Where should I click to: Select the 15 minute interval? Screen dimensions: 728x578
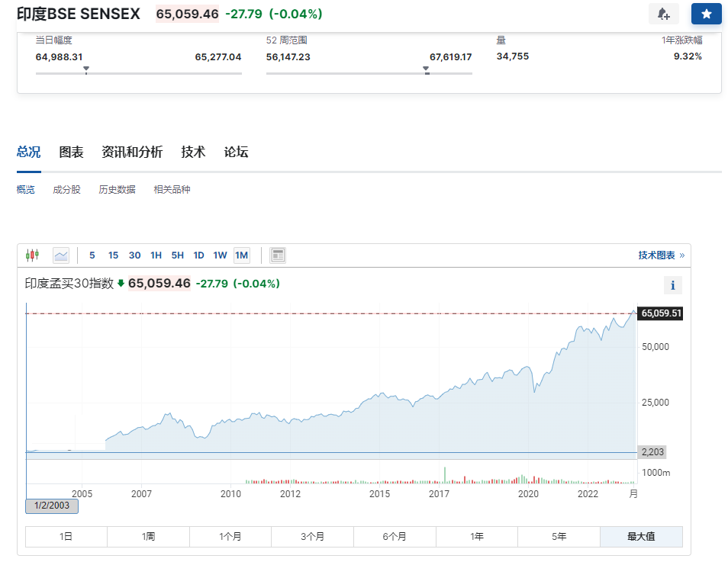tap(113, 255)
